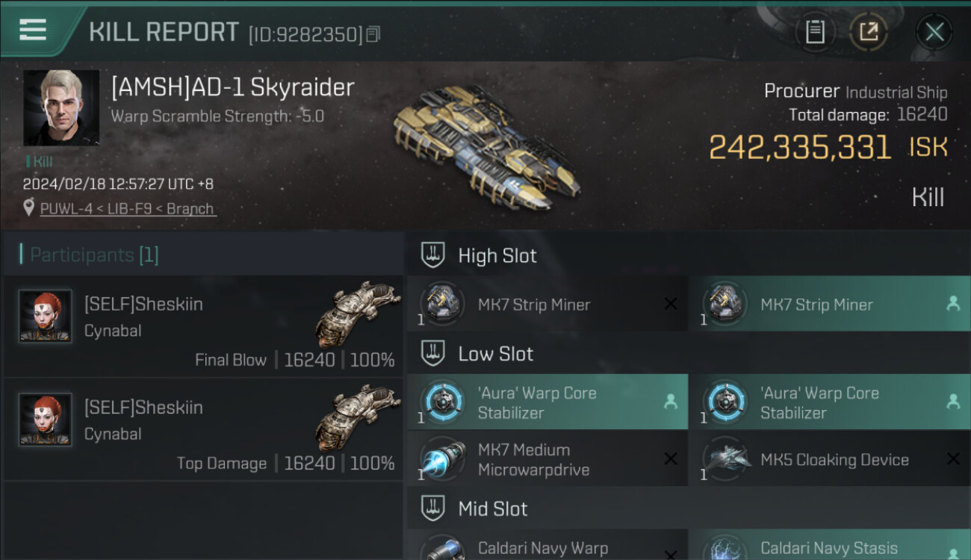The image size is (971, 560).
Task: Click the Low Slot section header
Action: point(689,354)
